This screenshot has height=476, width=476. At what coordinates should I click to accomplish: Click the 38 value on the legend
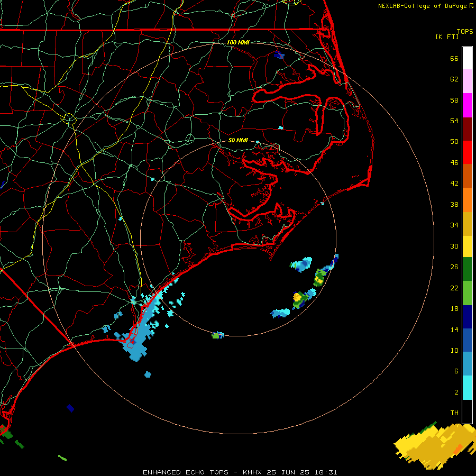click(x=454, y=204)
